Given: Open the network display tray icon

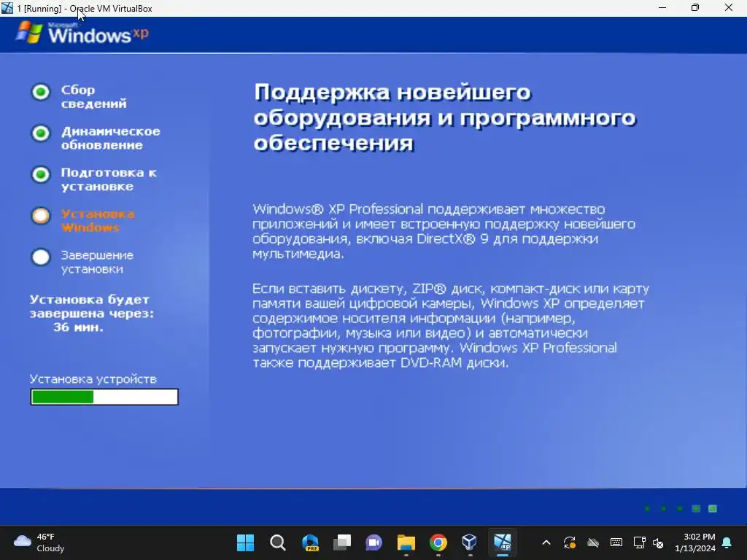Looking at the screenshot, I should click(x=639, y=542).
